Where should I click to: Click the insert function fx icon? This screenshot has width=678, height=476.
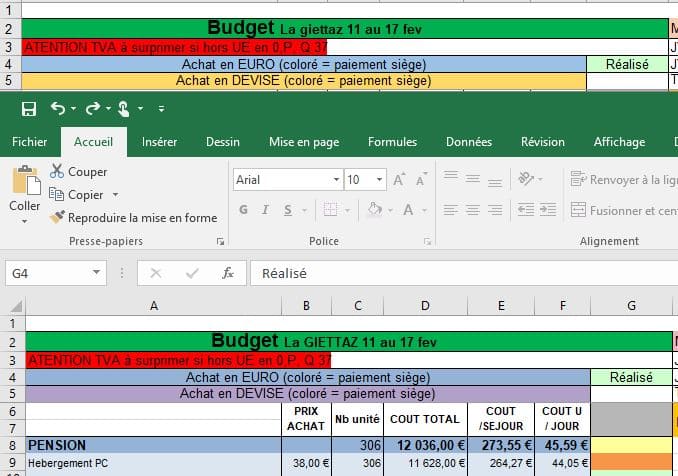pyautogui.click(x=228, y=273)
